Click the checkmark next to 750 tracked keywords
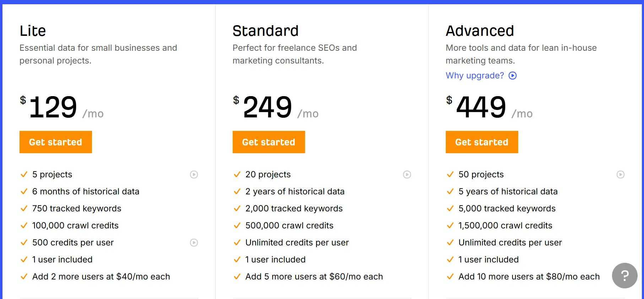Viewport: 644px width, 299px height. pyautogui.click(x=24, y=209)
